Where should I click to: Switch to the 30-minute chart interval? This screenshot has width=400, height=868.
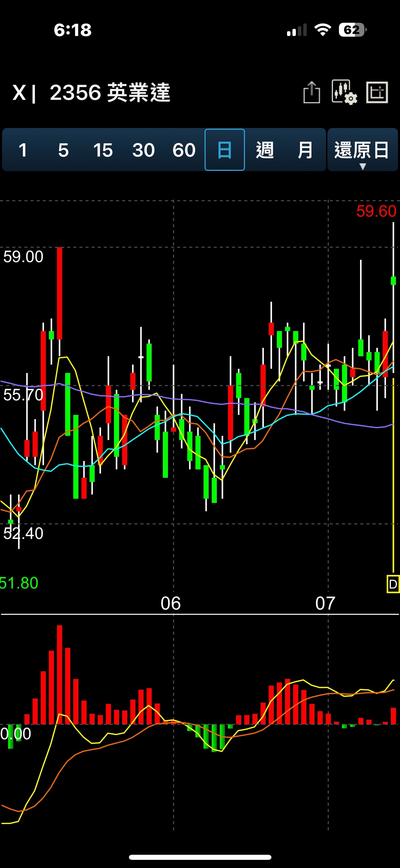tap(143, 150)
